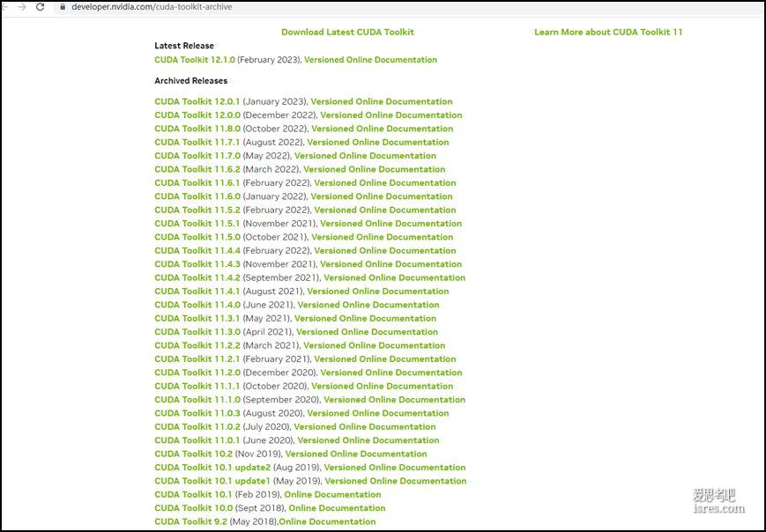The width and height of the screenshot is (766, 532).
Task: Open CUDA Toolkit 11.1.1 link
Action: click(x=197, y=386)
